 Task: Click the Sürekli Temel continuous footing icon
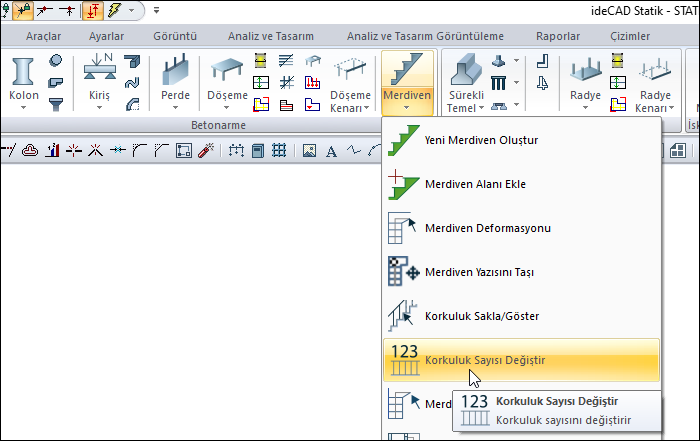(466, 70)
